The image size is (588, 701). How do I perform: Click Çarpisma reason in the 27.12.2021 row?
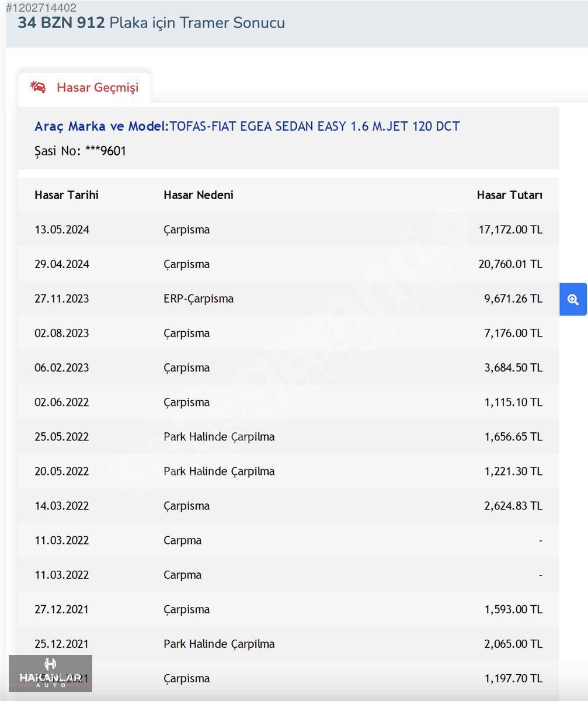pos(187,609)
